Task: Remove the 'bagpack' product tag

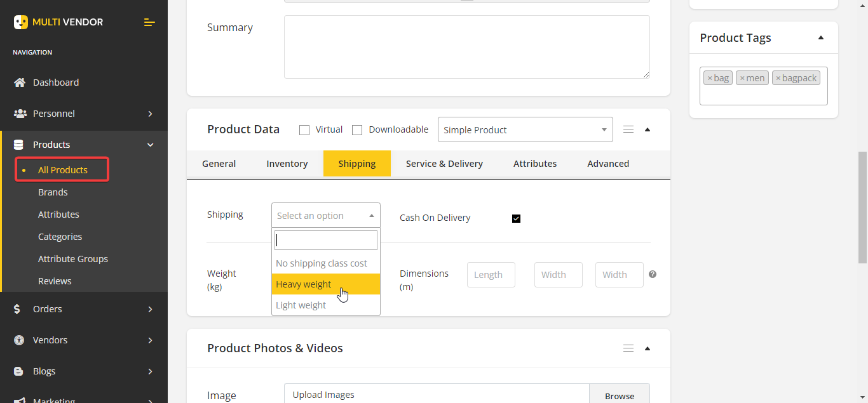Action: click(x=778, y=78)
